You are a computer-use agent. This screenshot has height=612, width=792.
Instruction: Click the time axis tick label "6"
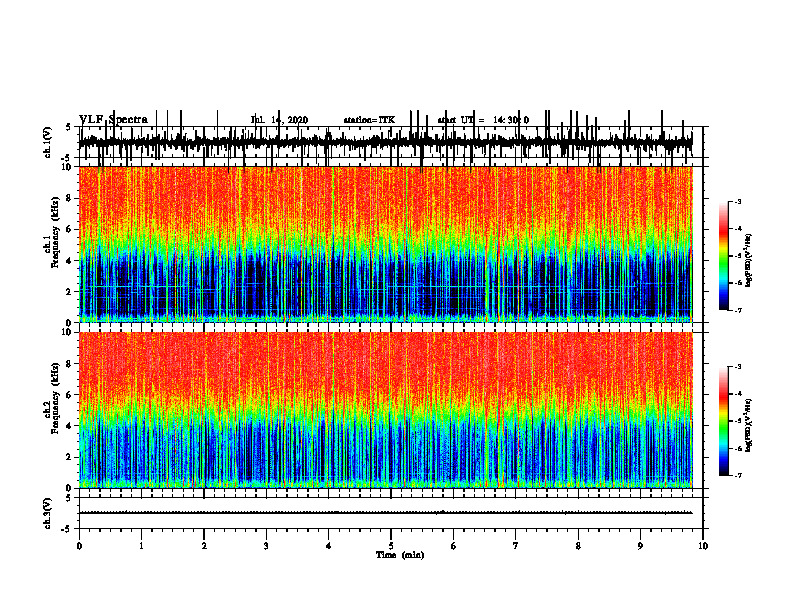(454, 546)
